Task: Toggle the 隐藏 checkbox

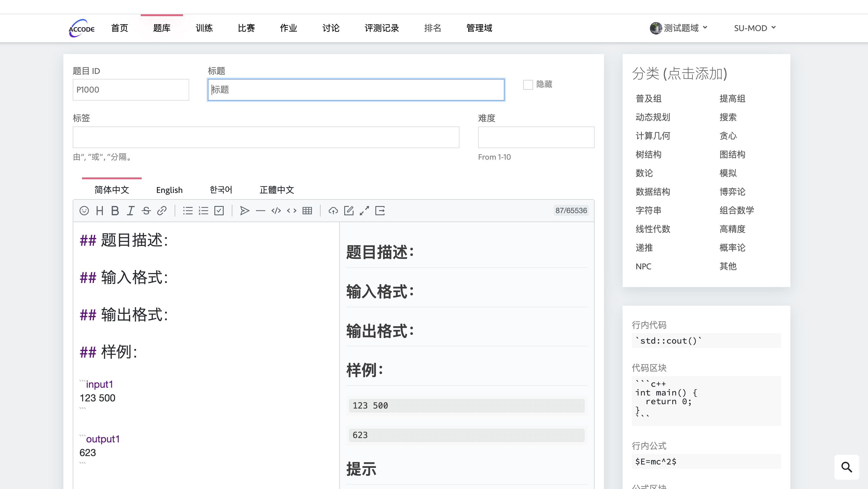Action: pos(528,85)
